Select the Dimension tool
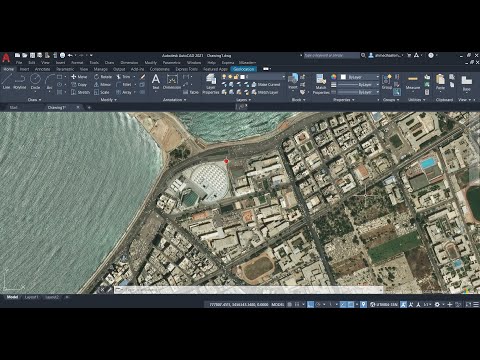This screenshot has width=480, height=360. click(x=172, y=82)
